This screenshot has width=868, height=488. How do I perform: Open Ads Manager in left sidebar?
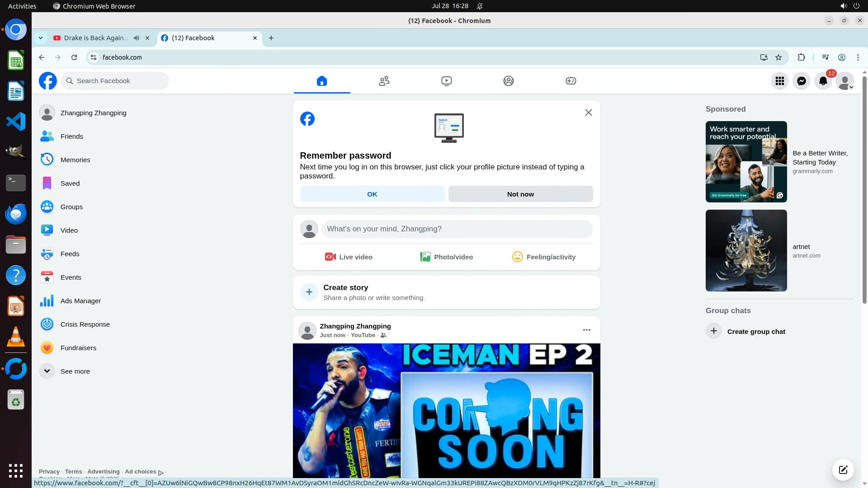(80, 301)
